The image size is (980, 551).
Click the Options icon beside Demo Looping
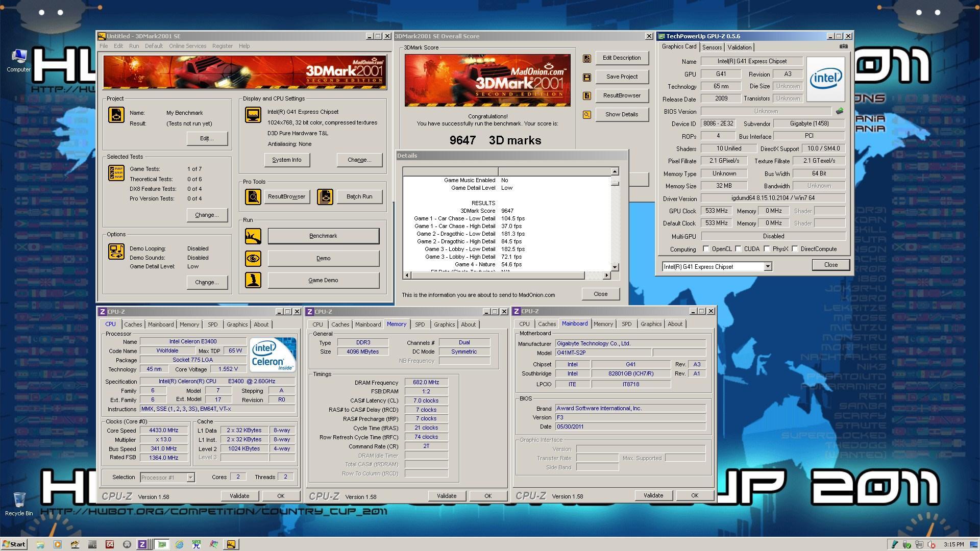116,252
